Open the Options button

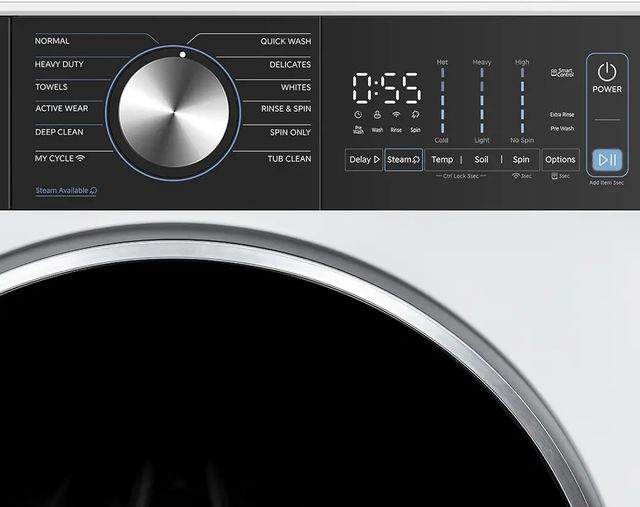(560, 160)
